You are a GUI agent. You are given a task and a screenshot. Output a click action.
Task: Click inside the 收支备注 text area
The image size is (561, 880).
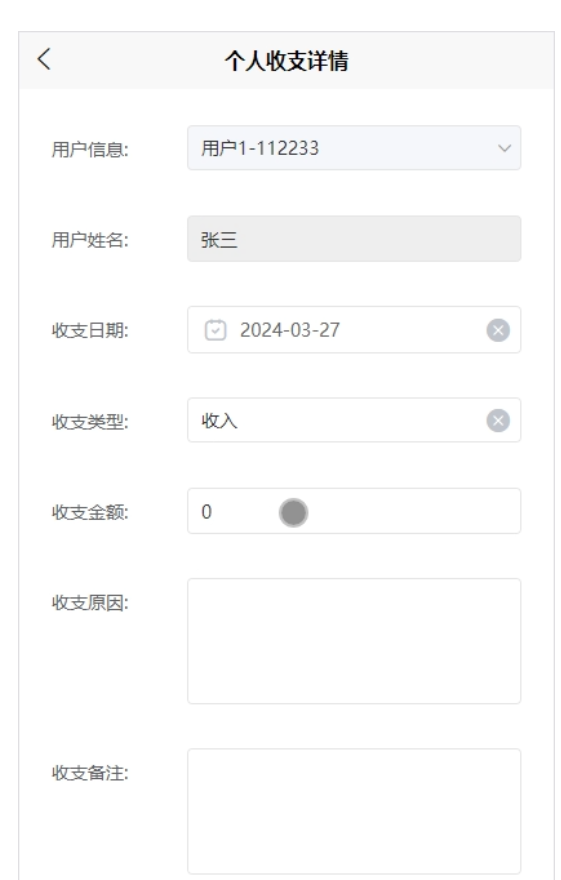click(x=354, y=811)
